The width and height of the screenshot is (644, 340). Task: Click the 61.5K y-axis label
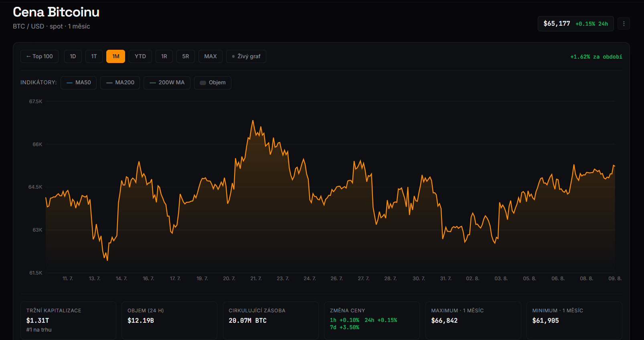[x=36, y=273]
